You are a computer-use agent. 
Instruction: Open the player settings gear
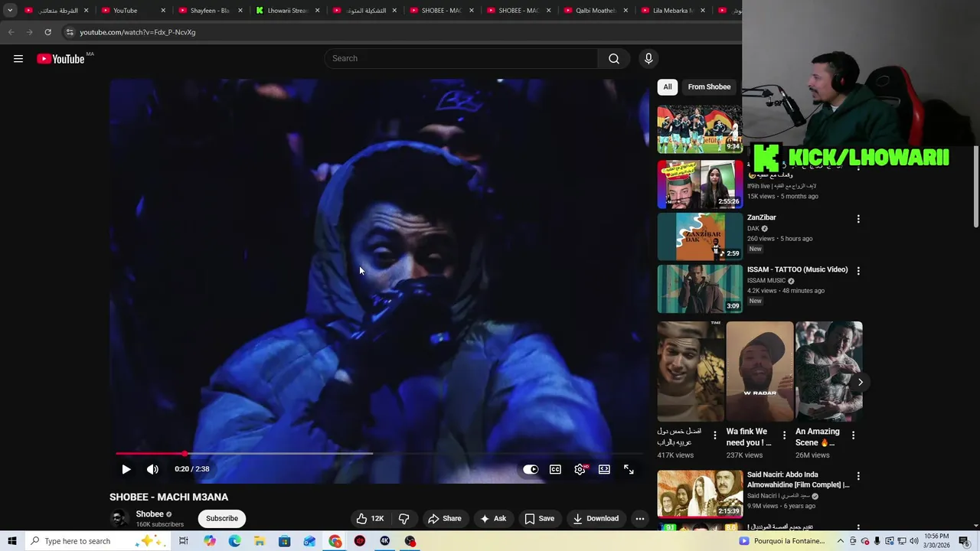[x=580, y=469]
